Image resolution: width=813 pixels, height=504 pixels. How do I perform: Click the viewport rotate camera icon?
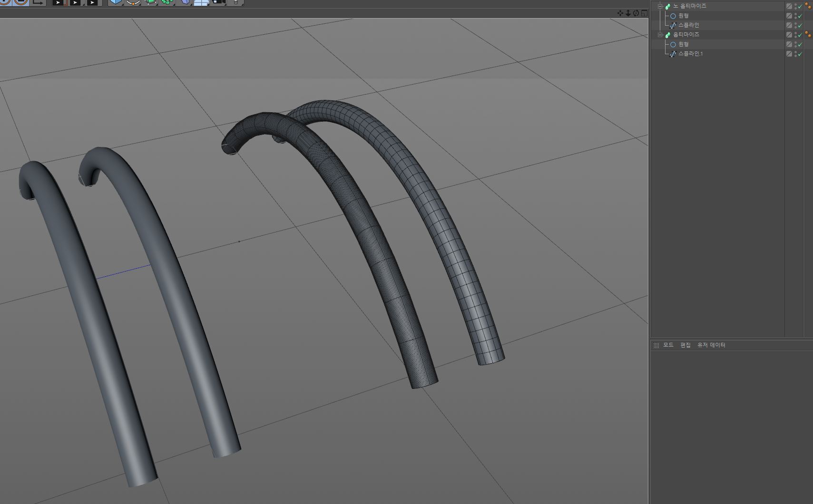636,13
